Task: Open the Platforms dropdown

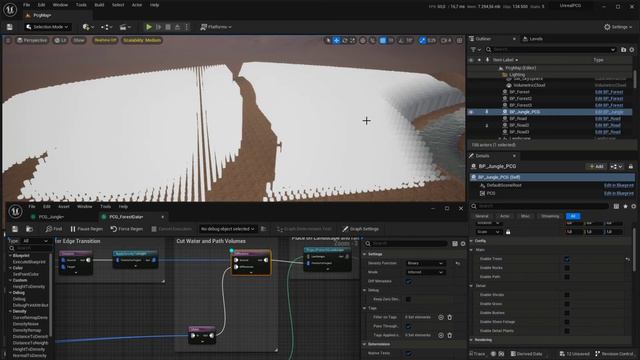Action: coord(216,27)
